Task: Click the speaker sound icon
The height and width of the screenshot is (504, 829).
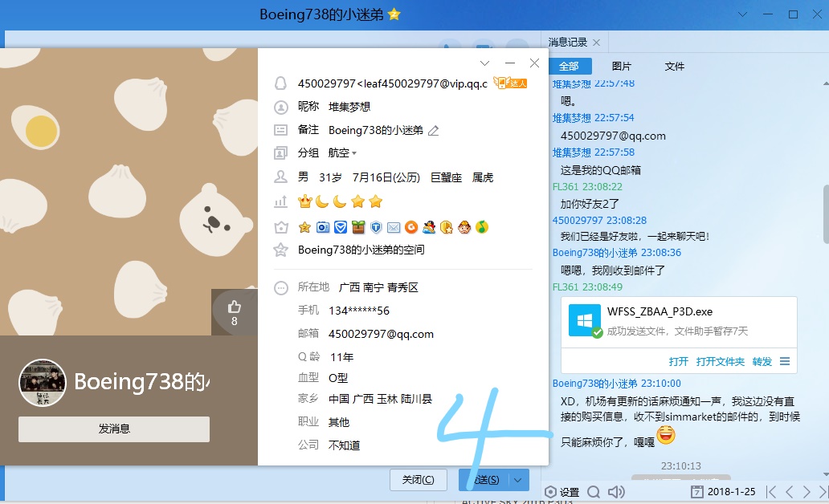Action: click(x=616, y=491)
